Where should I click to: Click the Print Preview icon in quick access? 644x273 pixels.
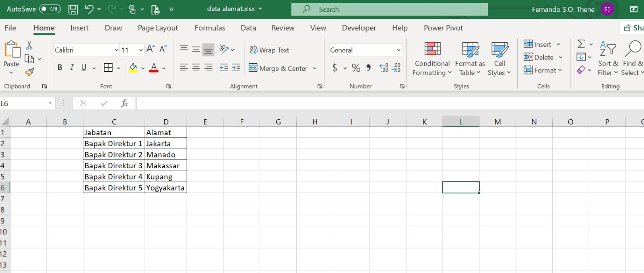pos(155,9)
